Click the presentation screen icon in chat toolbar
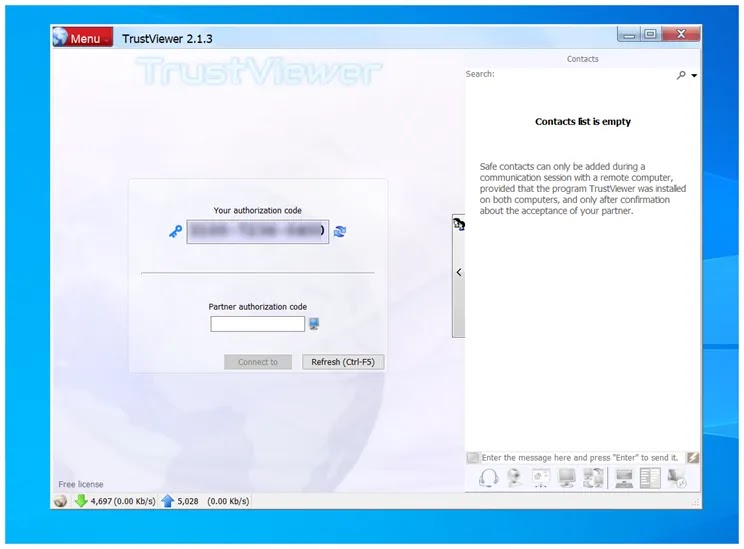The width and height of the screenshot is (744, 549). pyautogui.click(x=541, y=478)
